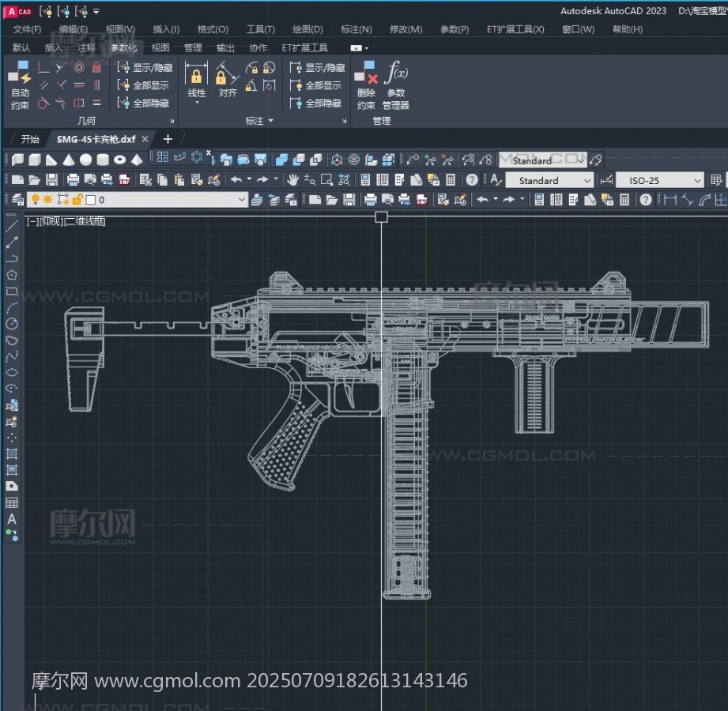Apply the Tangent constraint icon

point(43,103)
